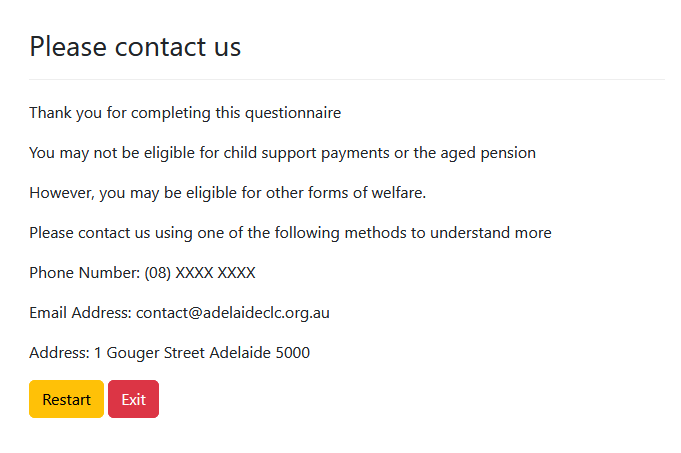This screenshot has height=453, width=681.
Task: Click the contact@adelaideclc.org.au email address
Action: click(x=233, y=313)
